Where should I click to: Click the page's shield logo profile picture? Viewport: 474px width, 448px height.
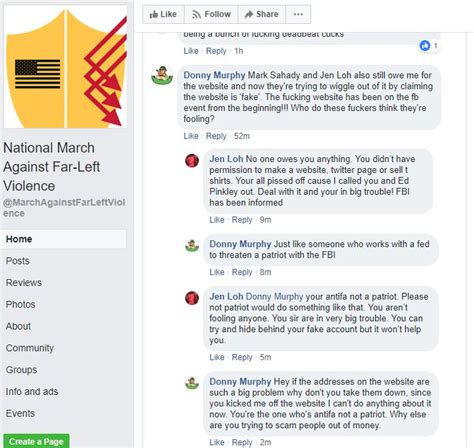pyautogui.click(x=65, y=67)
